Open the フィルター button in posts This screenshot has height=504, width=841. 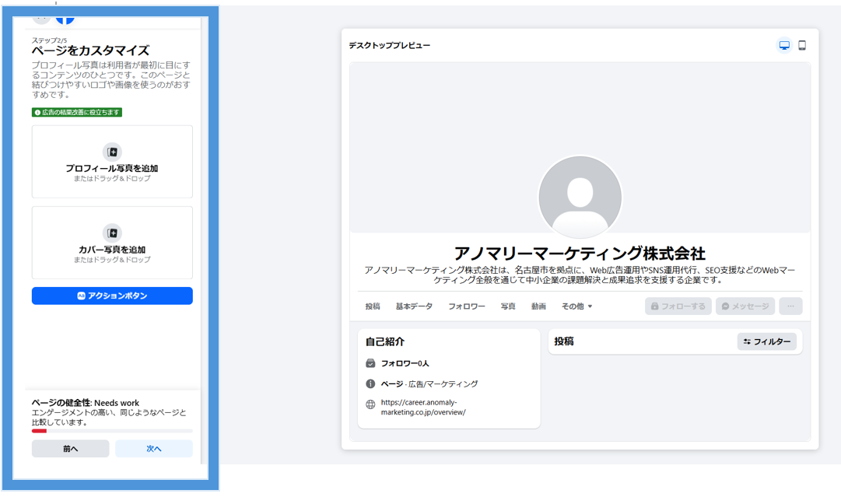pos(767,341)
